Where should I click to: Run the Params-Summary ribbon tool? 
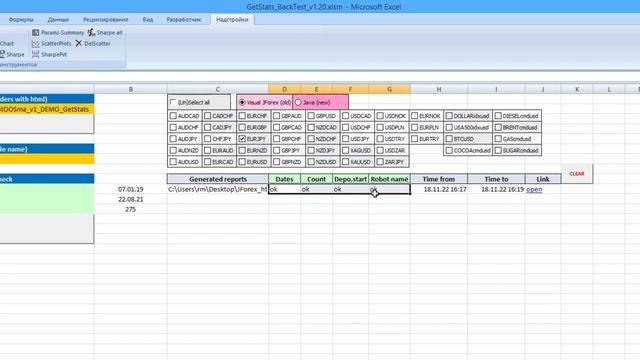[x=58, y=32]
